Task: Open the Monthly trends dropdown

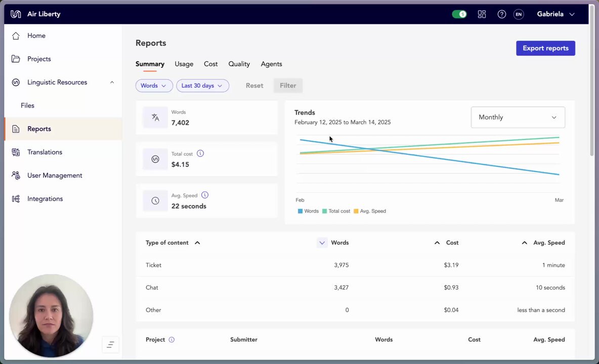Action: tap(518, 117)
